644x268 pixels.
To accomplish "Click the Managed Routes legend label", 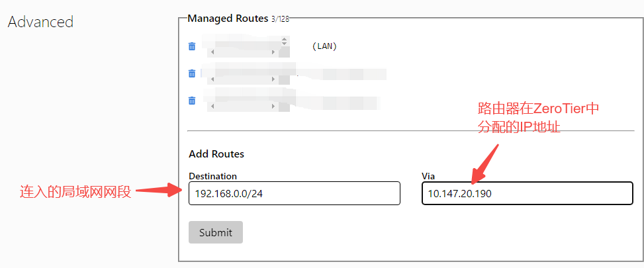I will (x=228, y=19).
